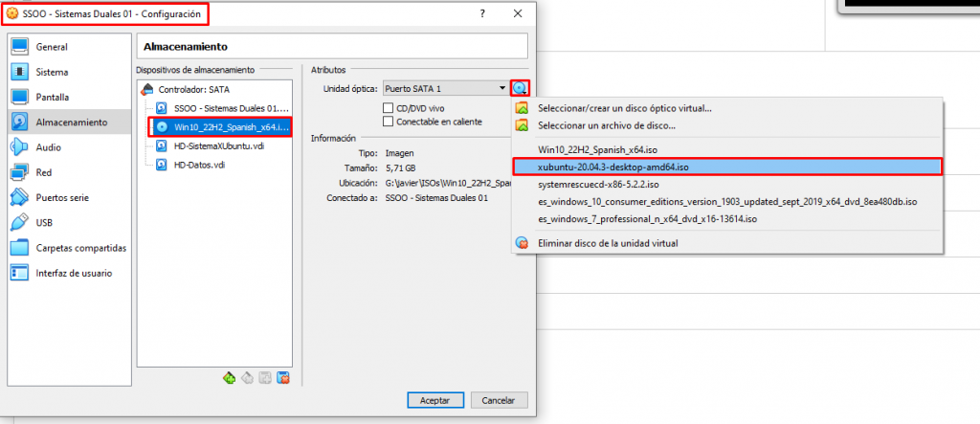The height and width of the screenshot is (424, 980).
Task: Choose Seleccionar un archivo de disco...
Action: [x=607, y=125]
